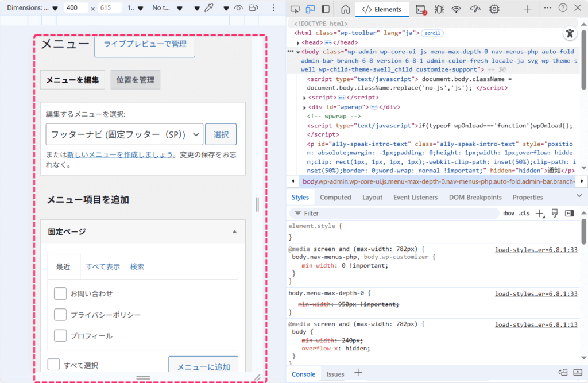Viewport: 588px width, 383px height.
Task: Add new style rule plus icon
Action: pos(540,214)
